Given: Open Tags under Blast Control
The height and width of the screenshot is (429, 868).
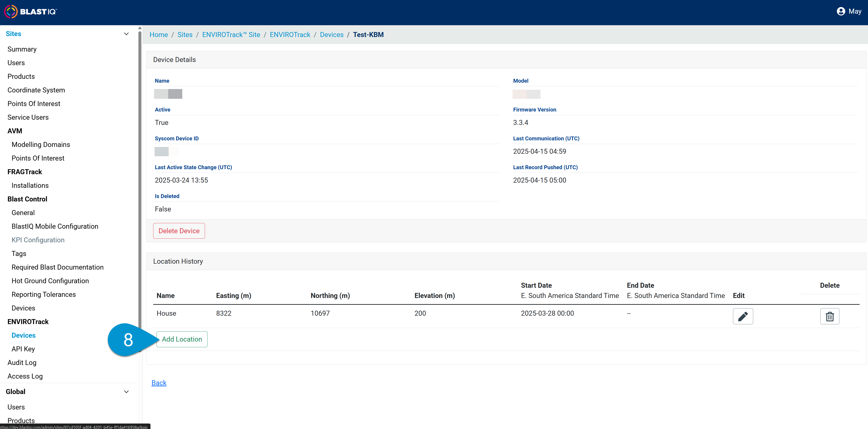Looking at the screenshot, I should [x=19, y=253].
